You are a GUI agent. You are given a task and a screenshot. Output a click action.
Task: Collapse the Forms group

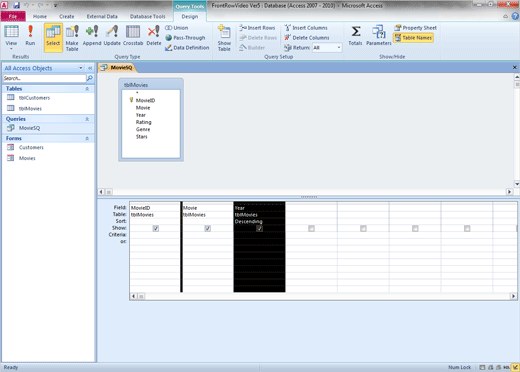87,138
